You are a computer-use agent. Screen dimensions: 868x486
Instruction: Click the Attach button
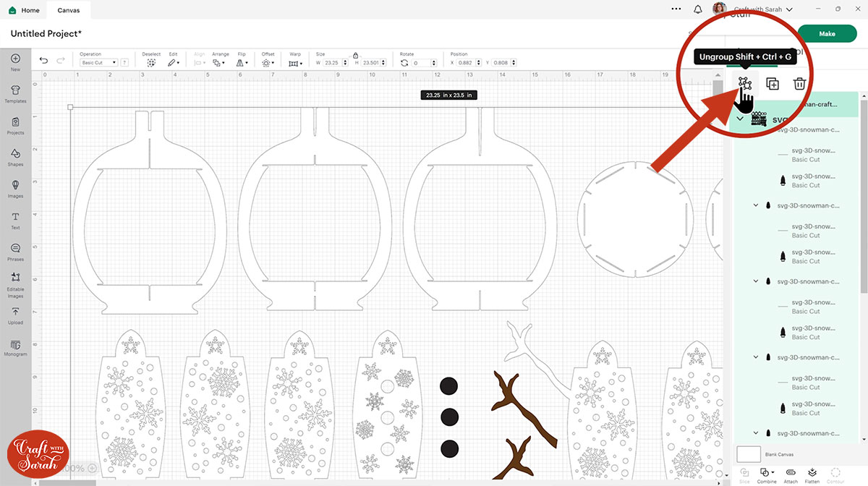[791, 473]
